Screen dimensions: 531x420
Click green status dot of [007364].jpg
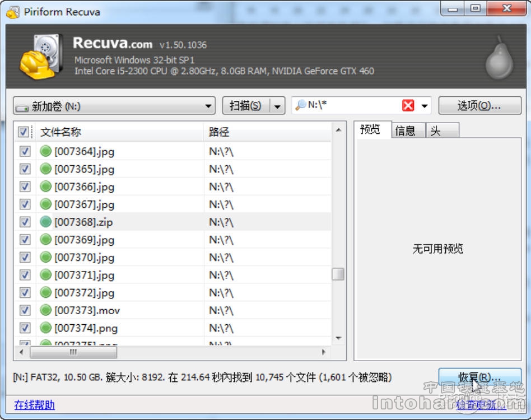46,151
